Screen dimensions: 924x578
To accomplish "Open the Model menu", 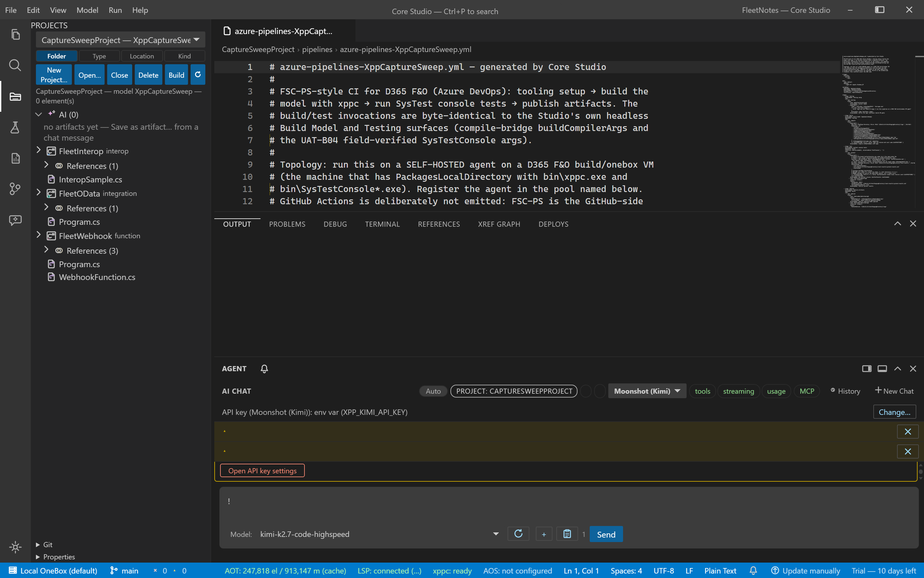I will pyautogui.click(x=87, y=10).
